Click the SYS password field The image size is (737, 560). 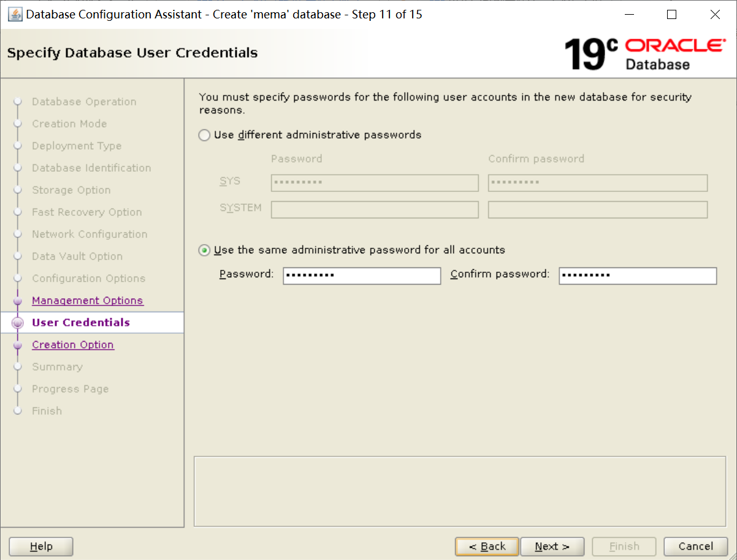click(x=374, y=182)
